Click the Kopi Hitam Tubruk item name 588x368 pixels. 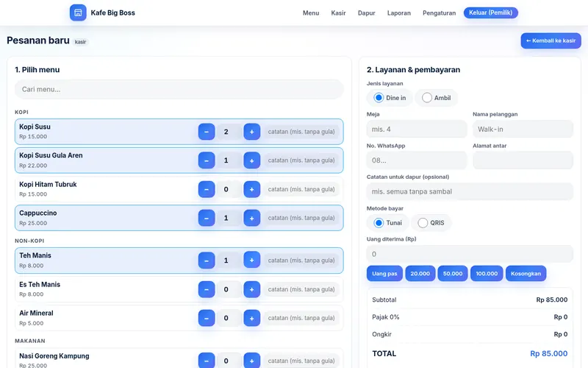[x=48, y=185]
